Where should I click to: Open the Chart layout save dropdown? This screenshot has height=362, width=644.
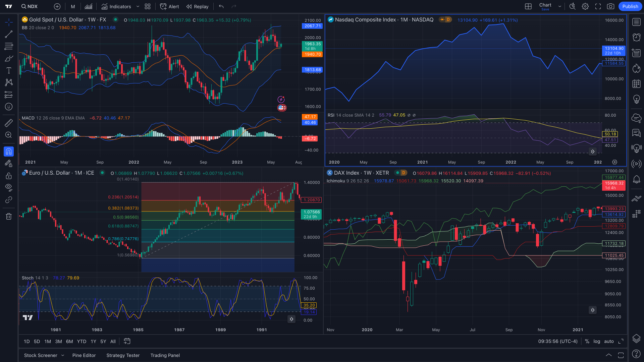tap(559, 6)
